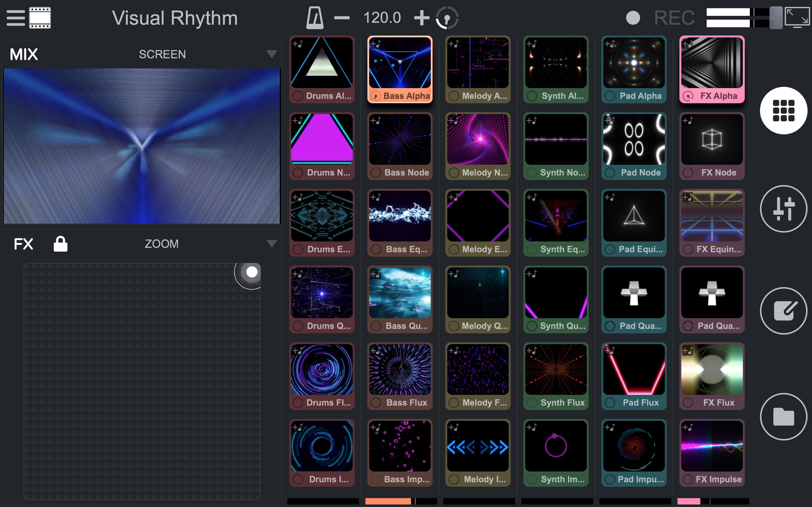Expand the FX ZOOM effect dropdown
The height and width of the screenshot is (507, 812).
272,244
